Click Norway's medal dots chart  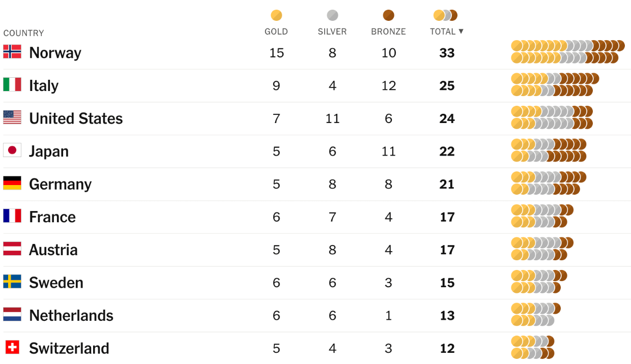tap(567, 52)
